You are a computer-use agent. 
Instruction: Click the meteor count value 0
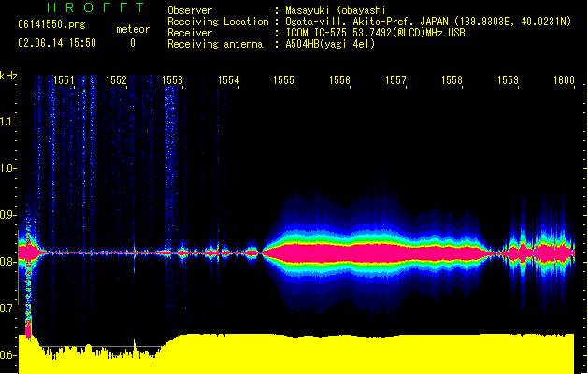pyautogui.click(x=133, y=43)
